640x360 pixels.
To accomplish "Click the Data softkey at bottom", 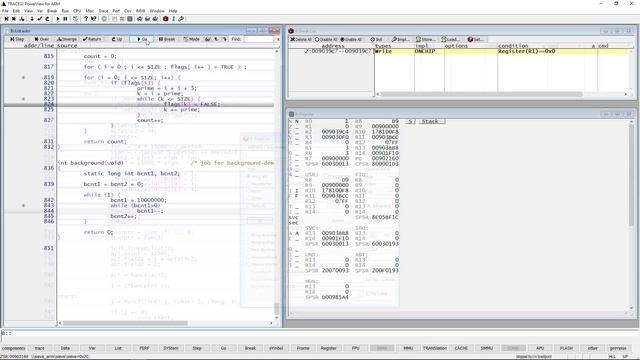I will click(x=65, y=348).
